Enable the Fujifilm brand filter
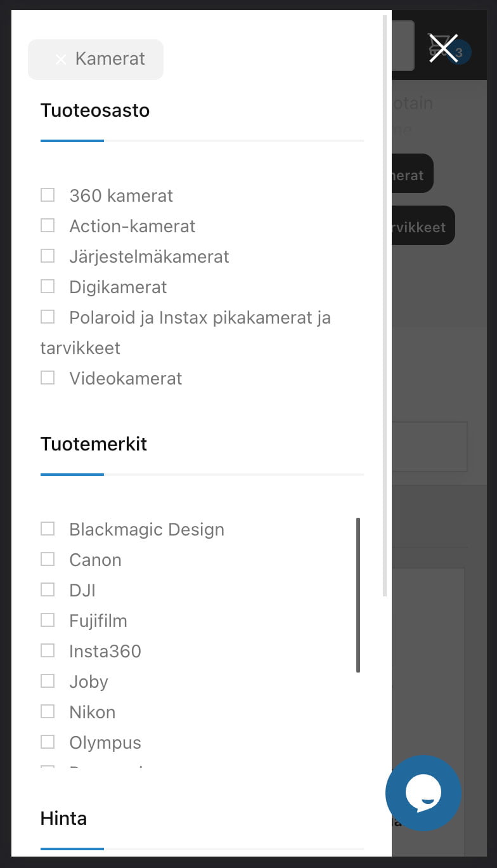This screenshot has width=497, height=868. tap(48, 620)
